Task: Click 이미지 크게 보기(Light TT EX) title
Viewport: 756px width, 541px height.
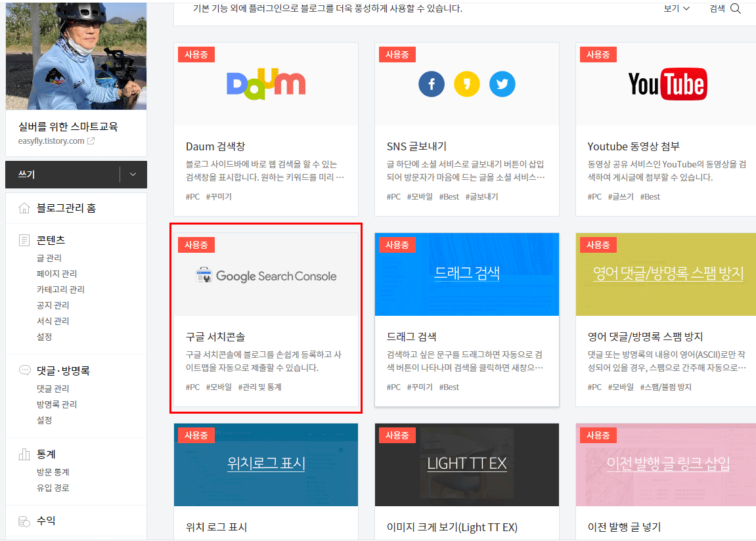Action: [x=452, y=527]
